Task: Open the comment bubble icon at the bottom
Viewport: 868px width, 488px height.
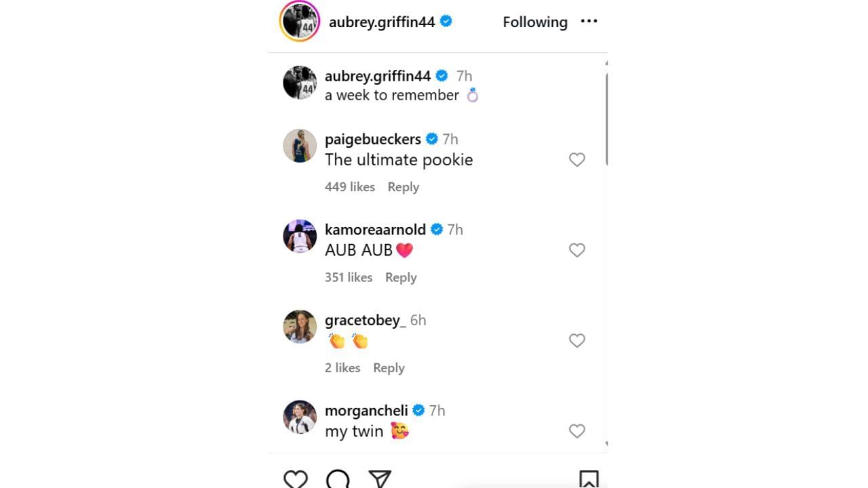Action: pos(337,479)
